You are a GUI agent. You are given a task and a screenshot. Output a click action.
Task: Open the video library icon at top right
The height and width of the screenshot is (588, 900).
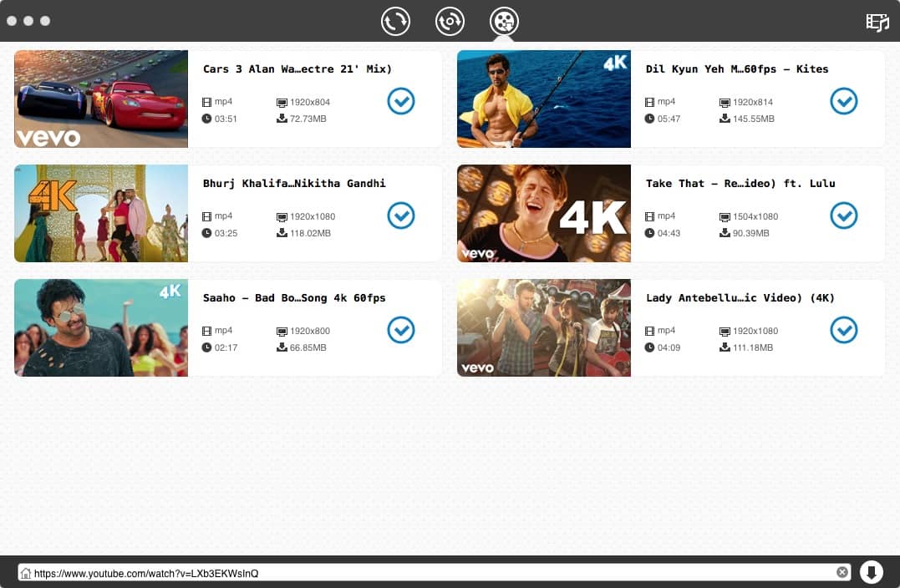click(x=877, y=23)
